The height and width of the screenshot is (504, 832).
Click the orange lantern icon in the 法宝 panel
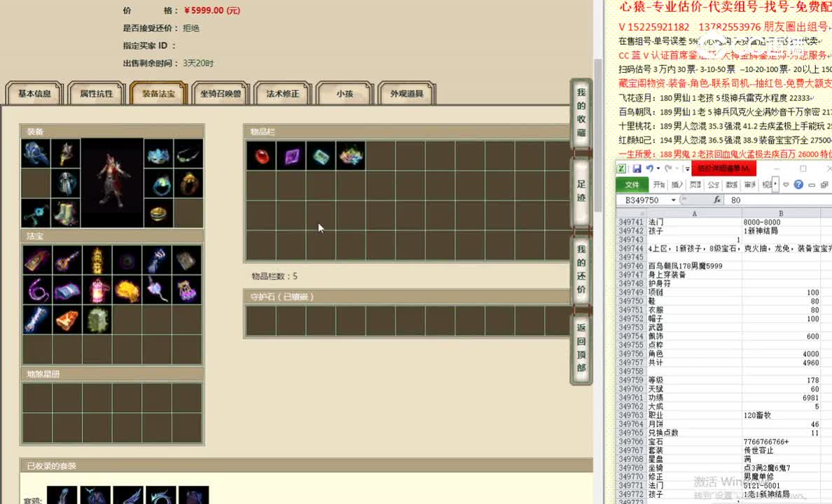point(97,289)
